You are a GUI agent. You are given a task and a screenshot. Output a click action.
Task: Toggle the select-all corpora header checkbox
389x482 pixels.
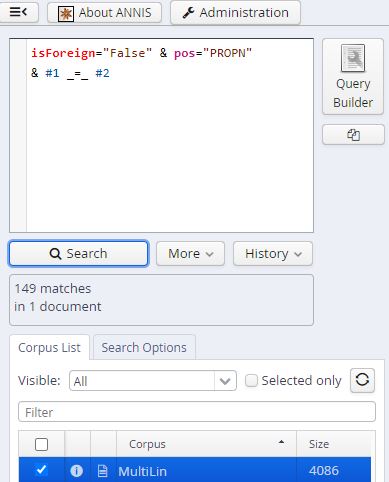pos(41,444)
